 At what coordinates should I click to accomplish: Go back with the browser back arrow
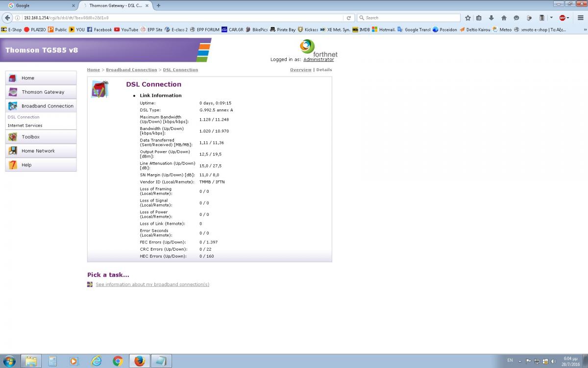coord(7,18)
